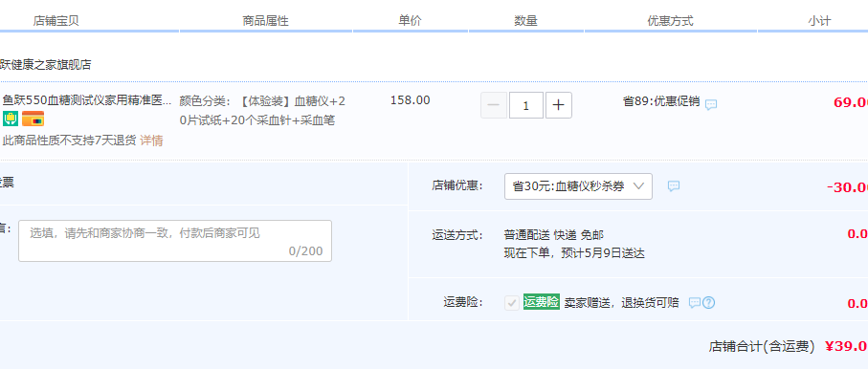This screenshot has height=369, width=868.
Task: Decrease quantity with the minus button
Action: tap(494, 105)
